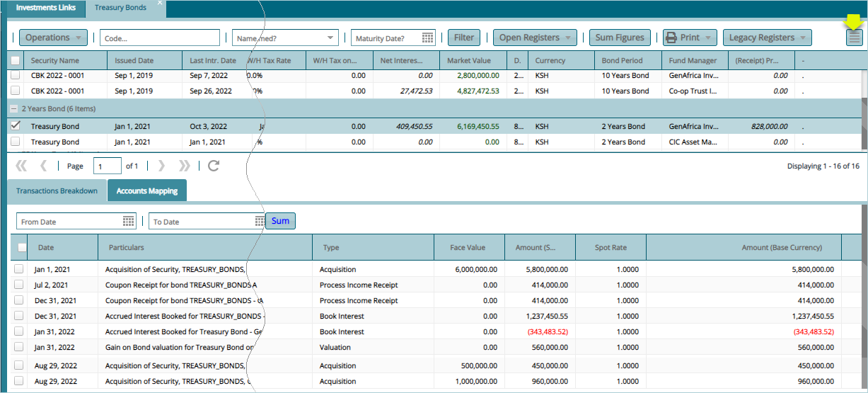
Task: Check the Treasury Bond CIC Asset row
Action: coord(15,142)
